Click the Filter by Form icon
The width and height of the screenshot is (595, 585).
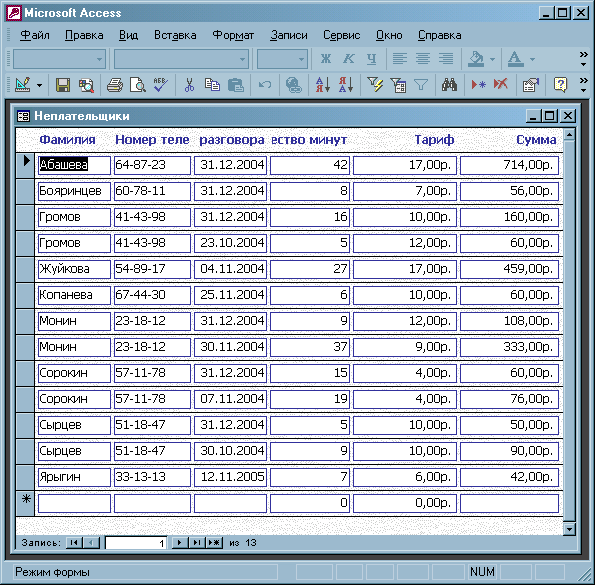pyautogui.click(x=398, y=85)
